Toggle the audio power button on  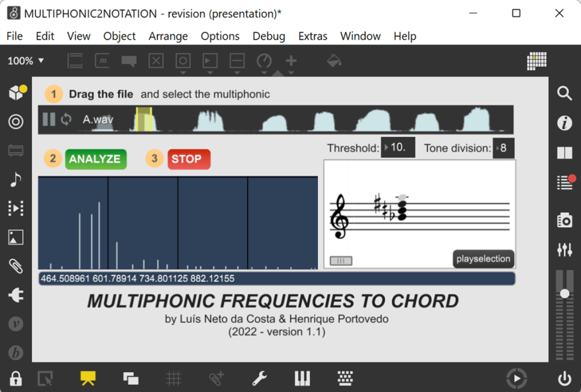coord(564,378)
